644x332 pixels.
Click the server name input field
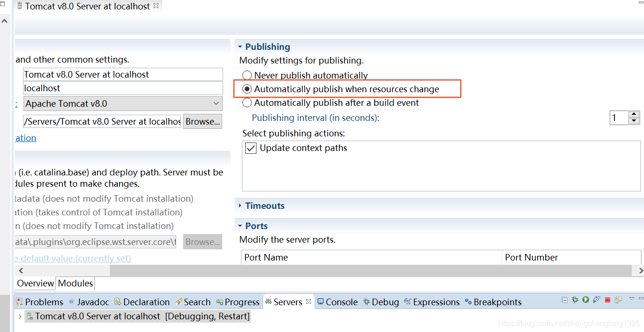click(123, 74)
